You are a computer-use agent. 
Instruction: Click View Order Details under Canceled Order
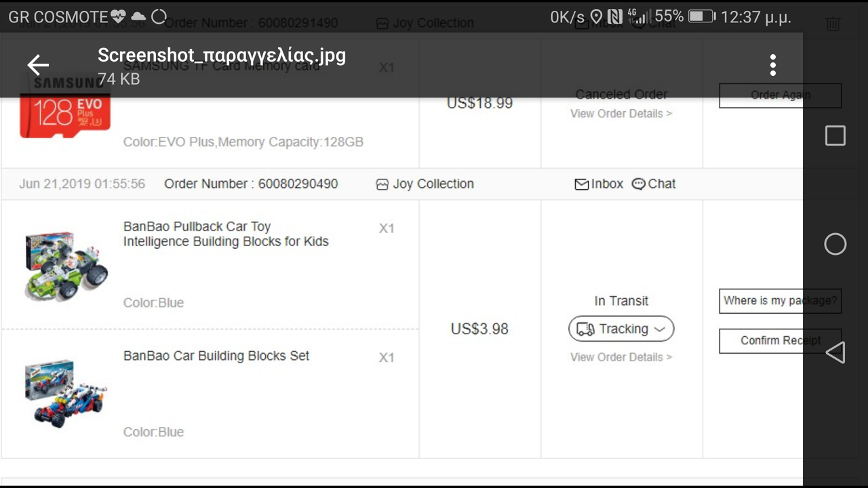click(621, 114)
